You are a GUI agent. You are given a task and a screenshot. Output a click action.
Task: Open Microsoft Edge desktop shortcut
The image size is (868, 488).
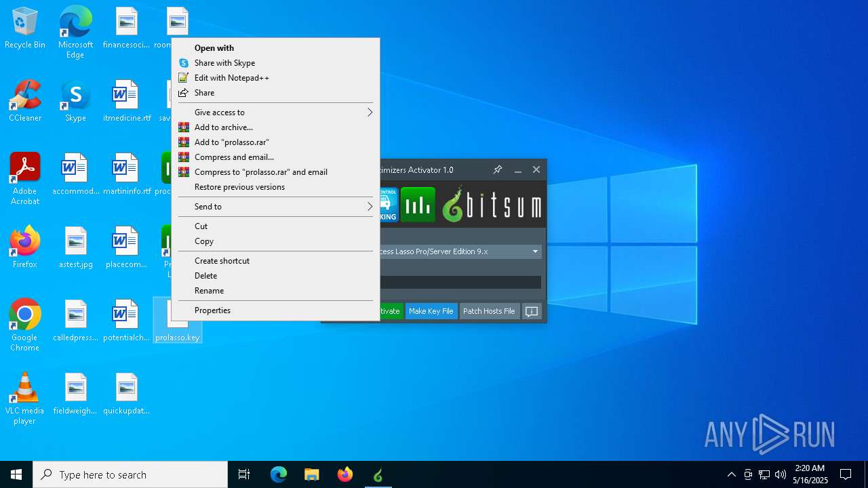(x=75, y=33)
